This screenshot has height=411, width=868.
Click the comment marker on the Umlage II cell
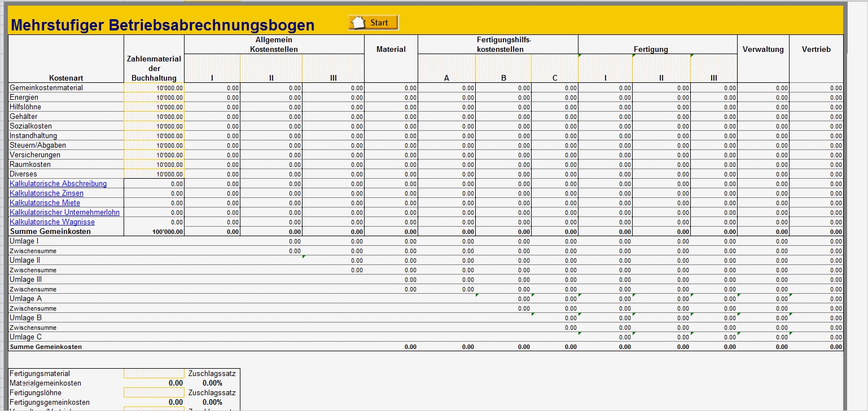click(x=304, y=257)
